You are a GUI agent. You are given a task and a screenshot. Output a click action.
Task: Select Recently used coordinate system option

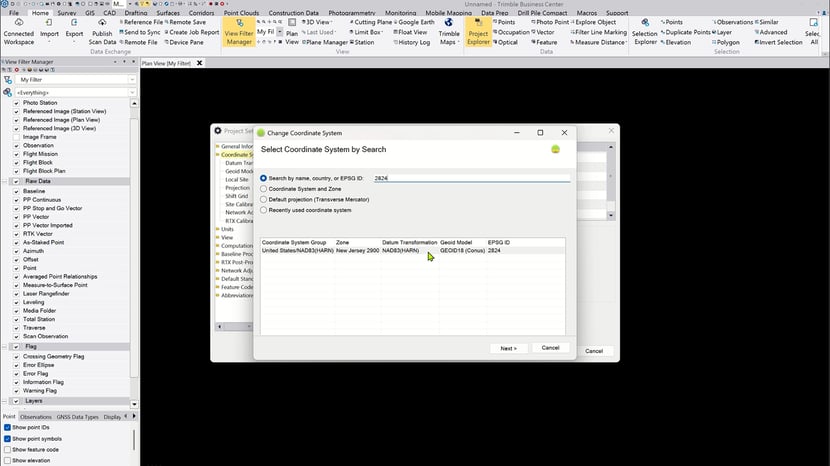[263, 210]
